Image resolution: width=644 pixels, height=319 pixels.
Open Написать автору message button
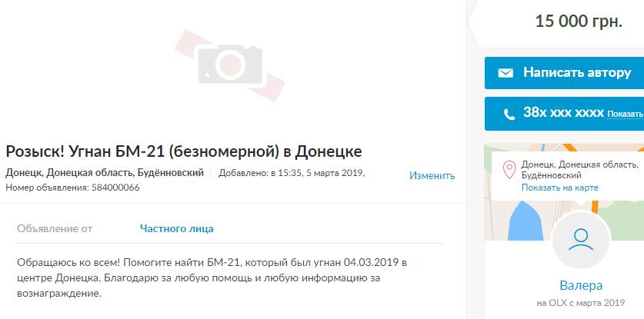pos(564,73)
